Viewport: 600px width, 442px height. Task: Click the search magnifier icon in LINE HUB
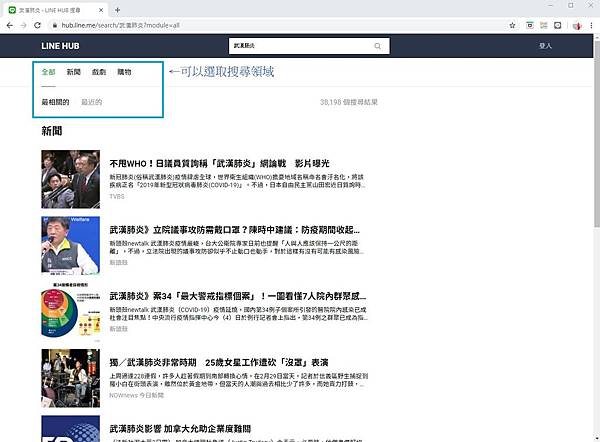(x=377, y=46)
